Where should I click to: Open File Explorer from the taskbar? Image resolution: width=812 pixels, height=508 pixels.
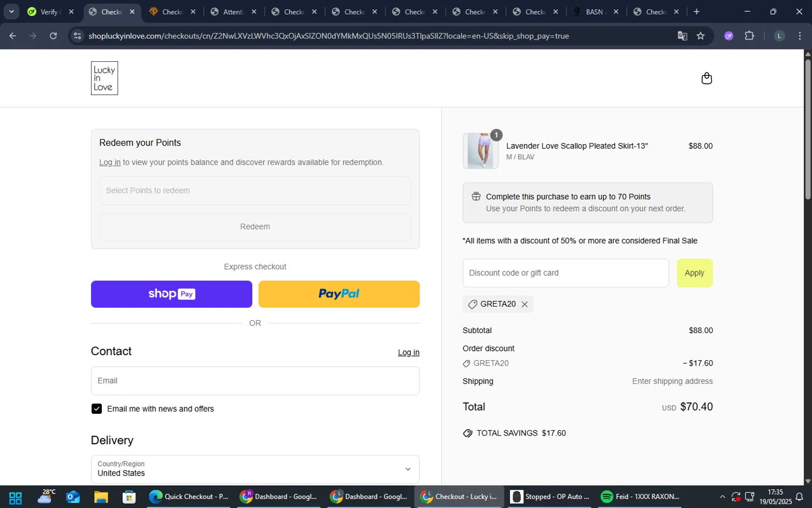(101, 497)
